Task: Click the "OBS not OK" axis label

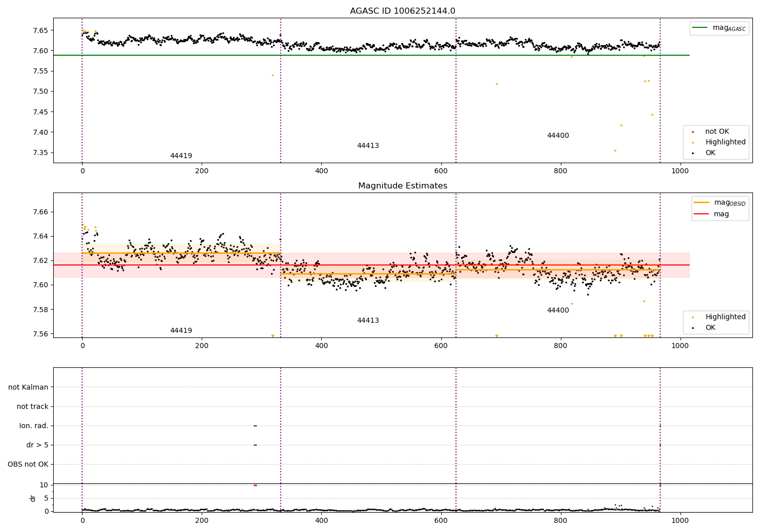Action: [x=28, y=465]
